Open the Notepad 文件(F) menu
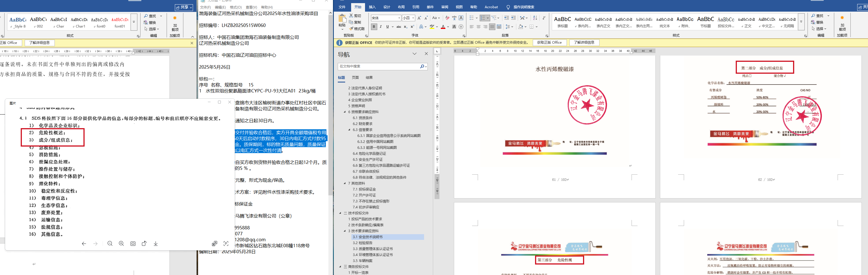This screenshot has height=275, width=868. tap(205, 7)
